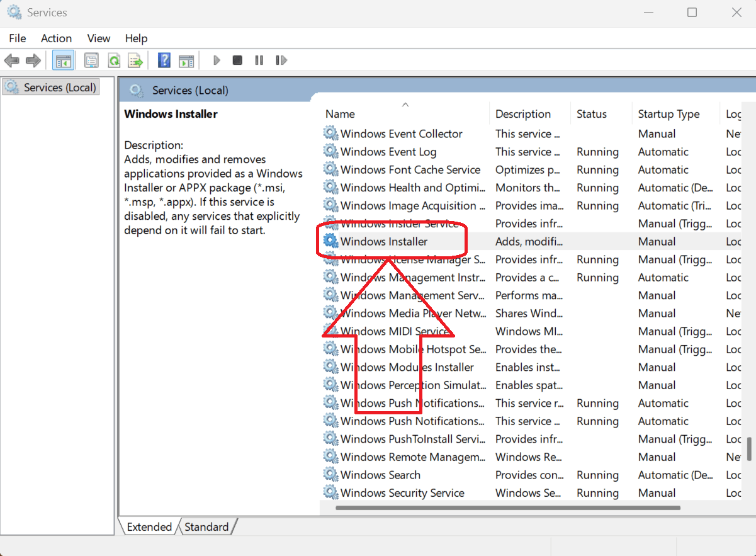Export the services list

point(135,60)
